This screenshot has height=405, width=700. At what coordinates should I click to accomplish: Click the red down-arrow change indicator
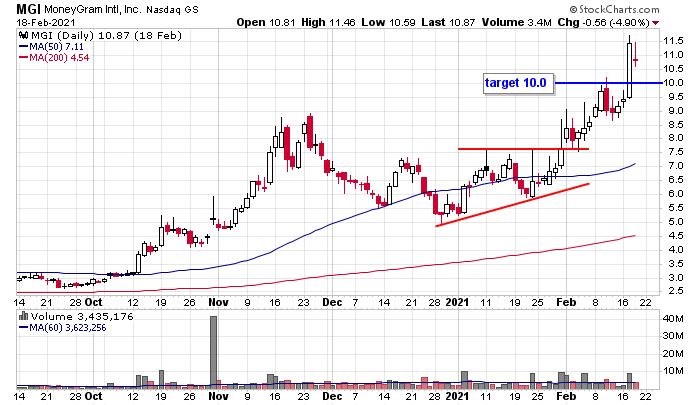click(655, 23)
